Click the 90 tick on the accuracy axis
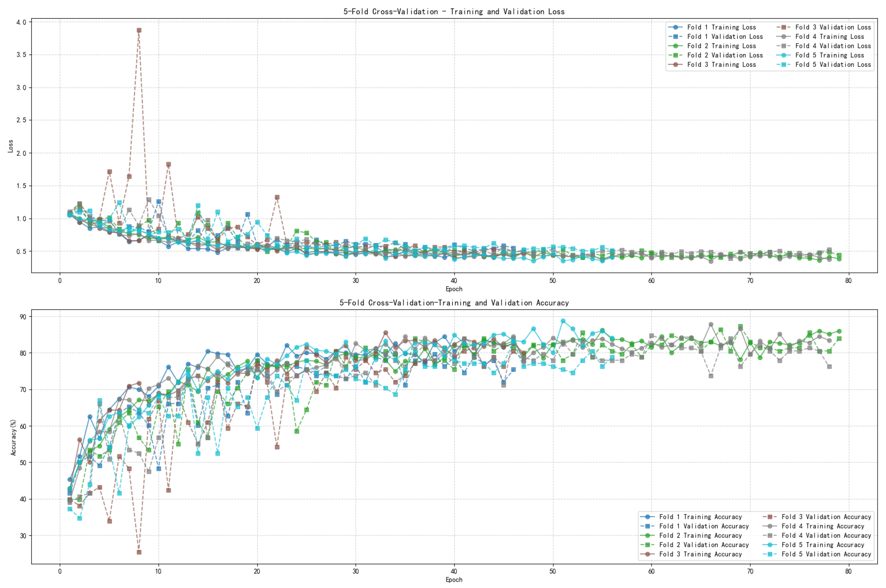Screen dimensions: 886x588 click(23, 317)
